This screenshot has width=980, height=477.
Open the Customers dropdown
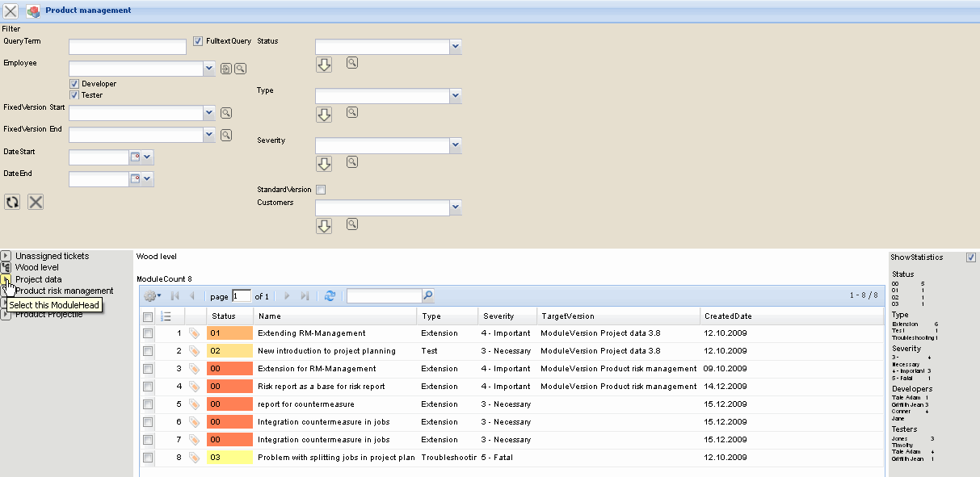click(x=455, y=208)
